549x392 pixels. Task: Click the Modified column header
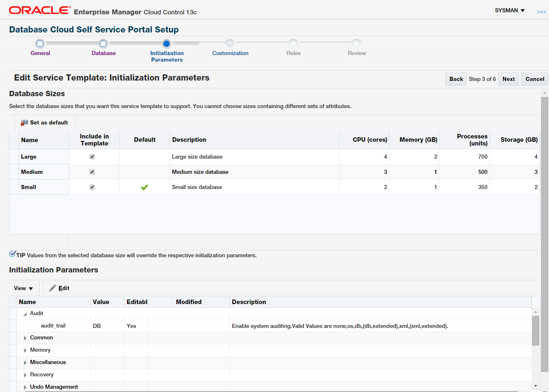point(189,302)
